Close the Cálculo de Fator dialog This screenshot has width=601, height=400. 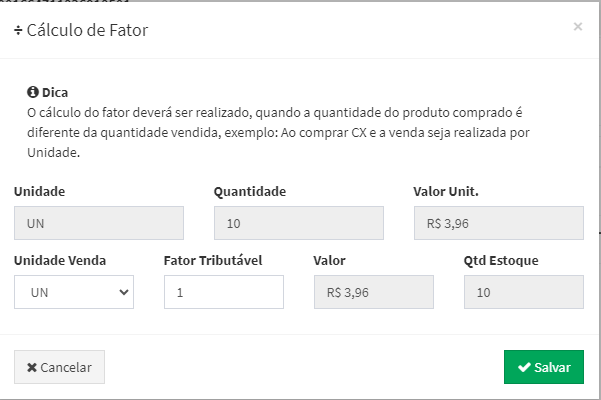577,27
